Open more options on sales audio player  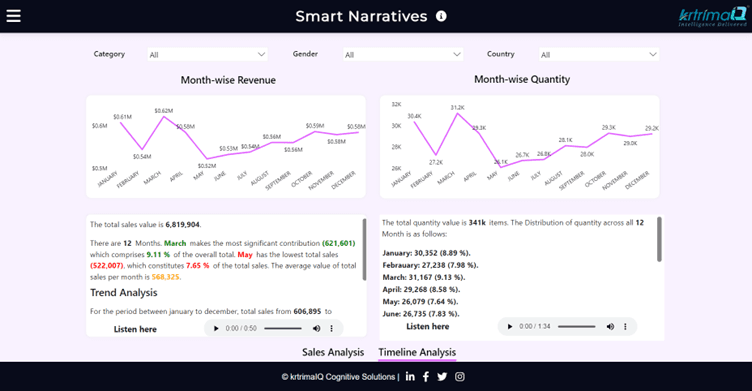[331, 329]
